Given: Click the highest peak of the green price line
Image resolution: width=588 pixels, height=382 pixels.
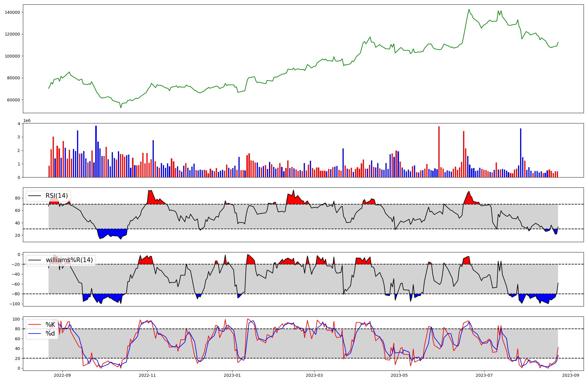Looking at the screenshot, I should [x=469, y=9].
